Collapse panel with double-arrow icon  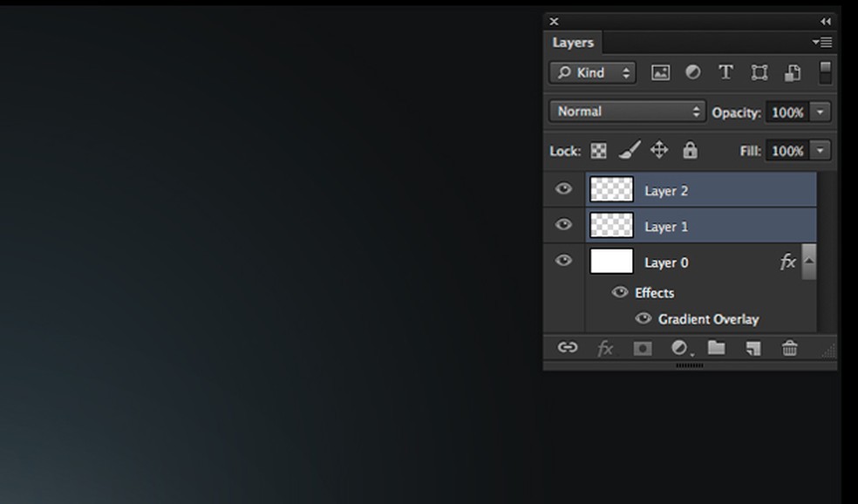(x=826, y=21)
